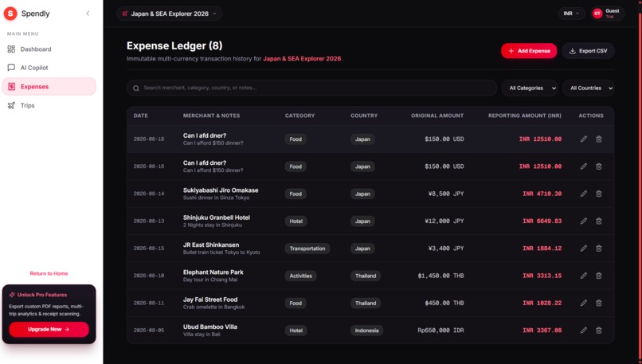Click ORIGINAL AMOUNT column header

[x=437, y=115]
